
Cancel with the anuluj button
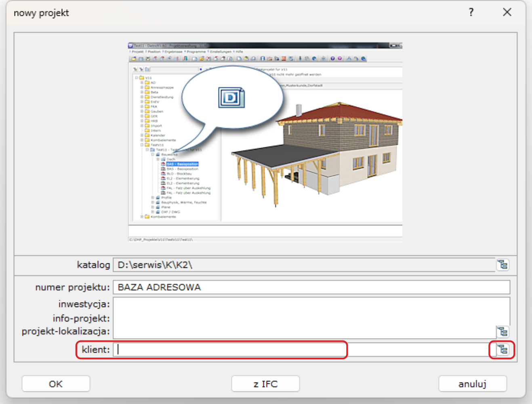(472, 384)
